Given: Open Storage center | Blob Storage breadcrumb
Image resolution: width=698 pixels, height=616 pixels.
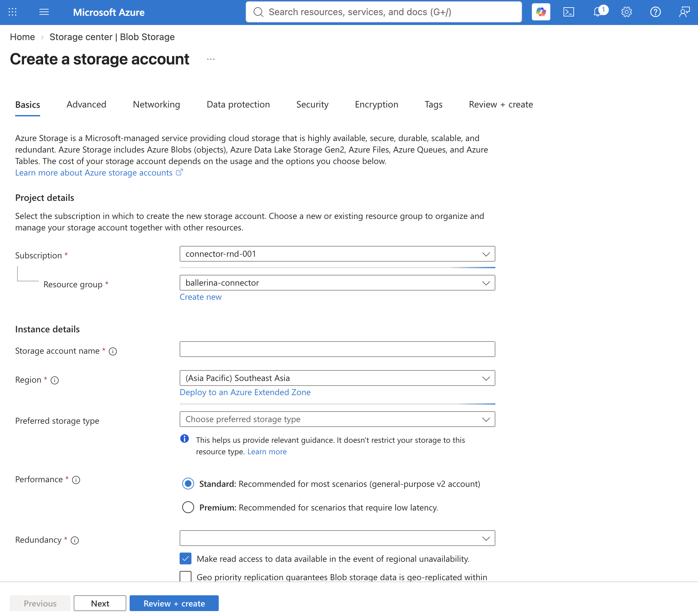Looking at the screenshot, I should (x=112, y=37).
